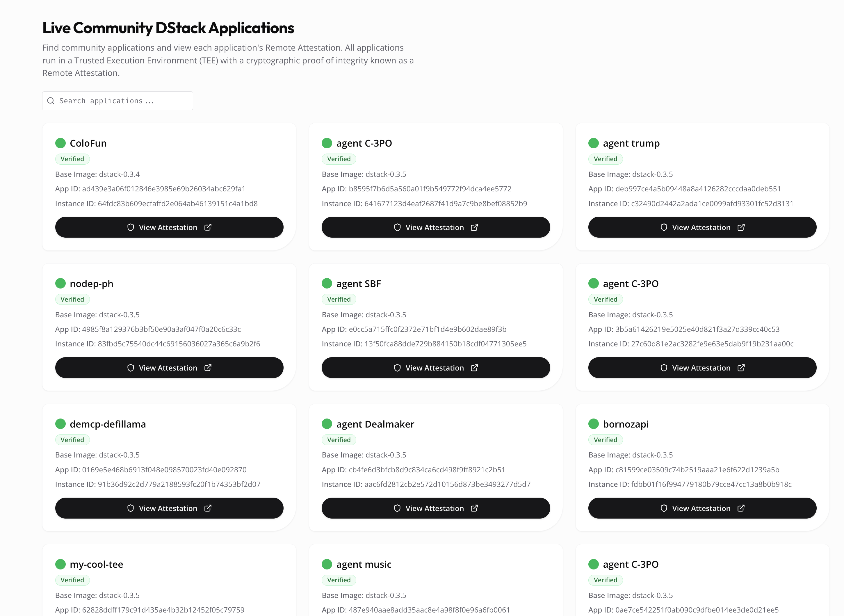The image size is (844, 616).
Task: Click the search magnifier icon
Action: click(x=51, y=101)
